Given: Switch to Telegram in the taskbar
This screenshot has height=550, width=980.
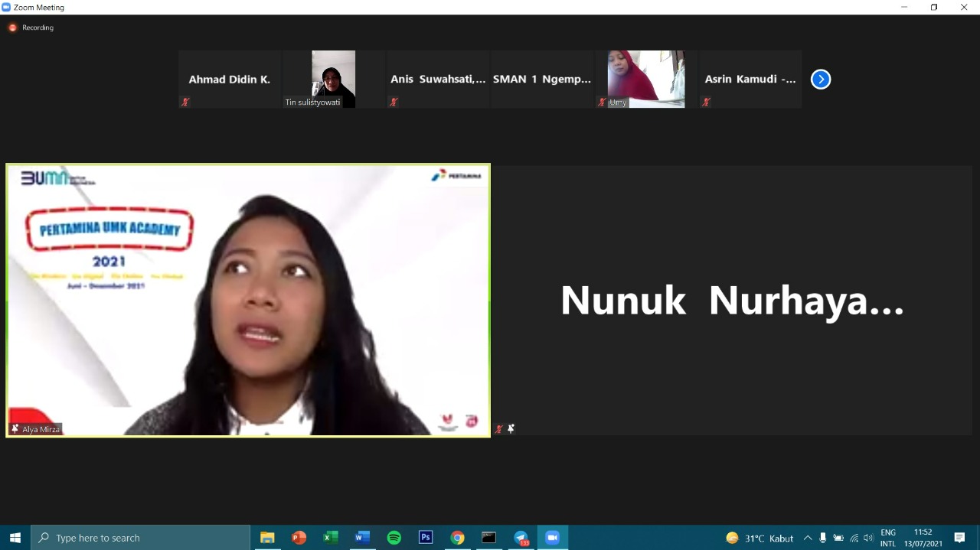Looking at the screenshot, I should tap(521, 538).
